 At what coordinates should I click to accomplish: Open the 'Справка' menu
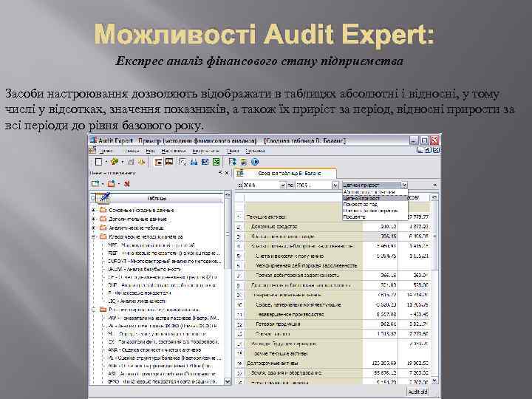tap(255, 151)
